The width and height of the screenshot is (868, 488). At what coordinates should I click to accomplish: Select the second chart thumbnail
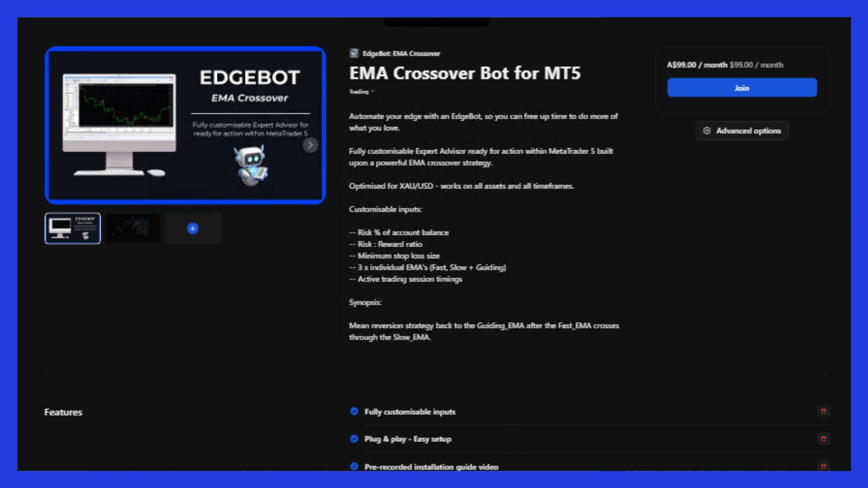click(132, 229)
